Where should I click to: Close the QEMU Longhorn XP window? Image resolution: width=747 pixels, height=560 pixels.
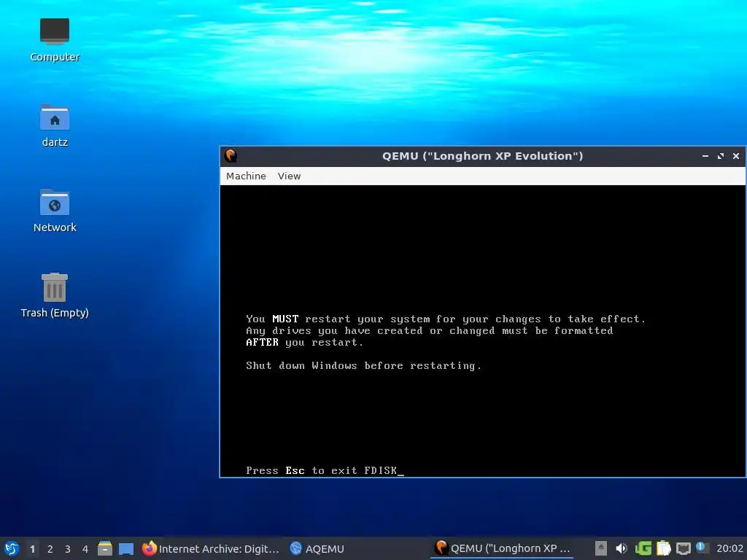[x=735, y=156]
